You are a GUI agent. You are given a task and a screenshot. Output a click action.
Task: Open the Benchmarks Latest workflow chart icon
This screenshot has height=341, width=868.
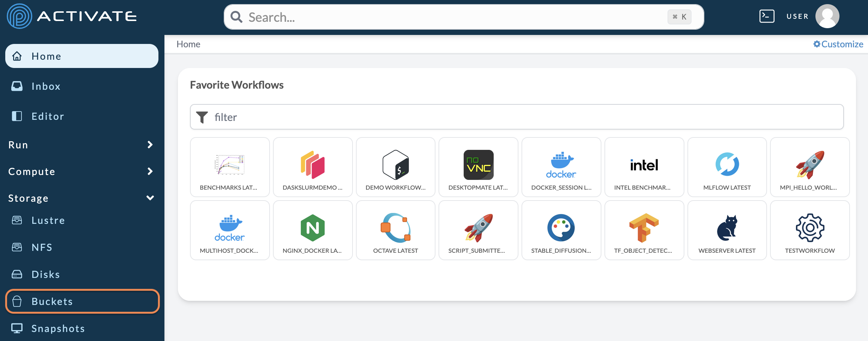(x=230, y=165)
